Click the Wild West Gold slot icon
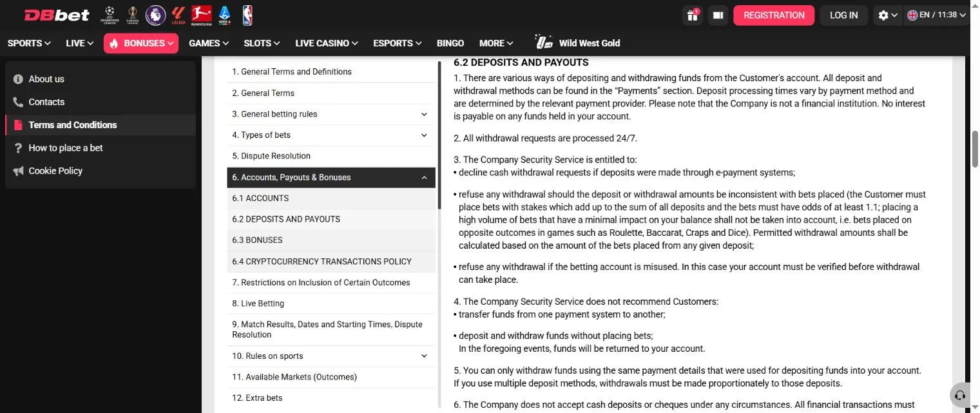980x413 pixels. [x=544, y=43]
